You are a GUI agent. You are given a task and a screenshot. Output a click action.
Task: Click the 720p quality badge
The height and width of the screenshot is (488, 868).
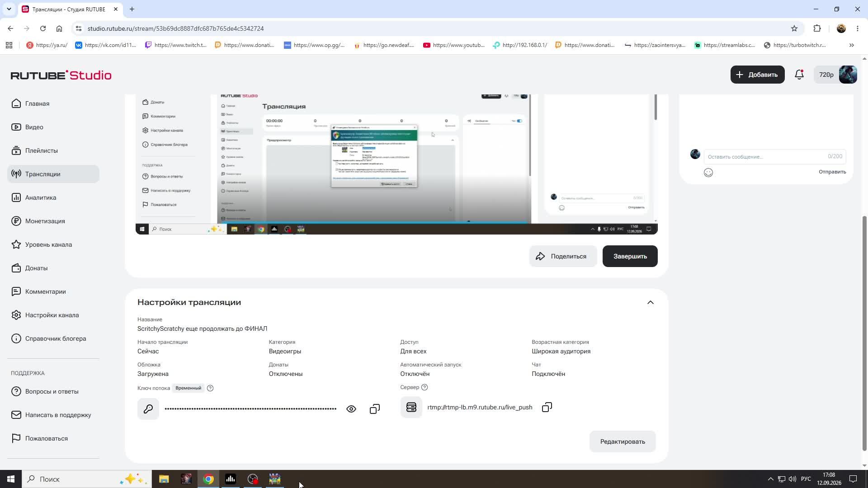(826, 75)
